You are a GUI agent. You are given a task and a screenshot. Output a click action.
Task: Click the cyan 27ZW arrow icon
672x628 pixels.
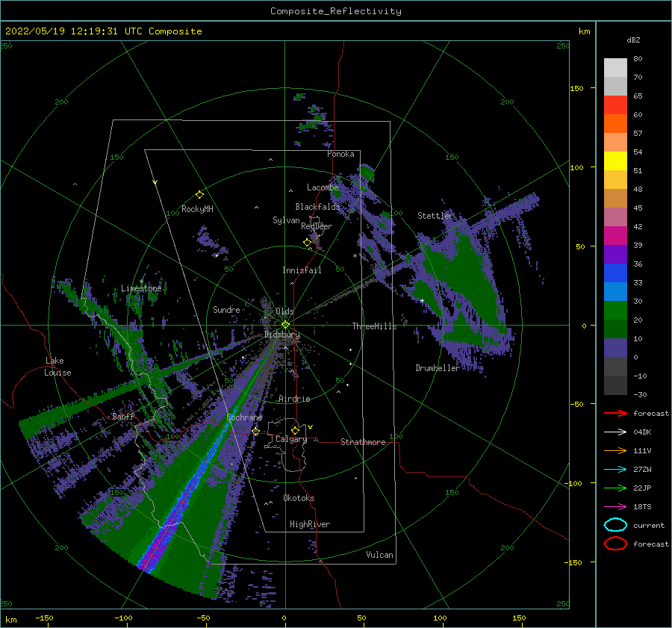coord(615,470)
